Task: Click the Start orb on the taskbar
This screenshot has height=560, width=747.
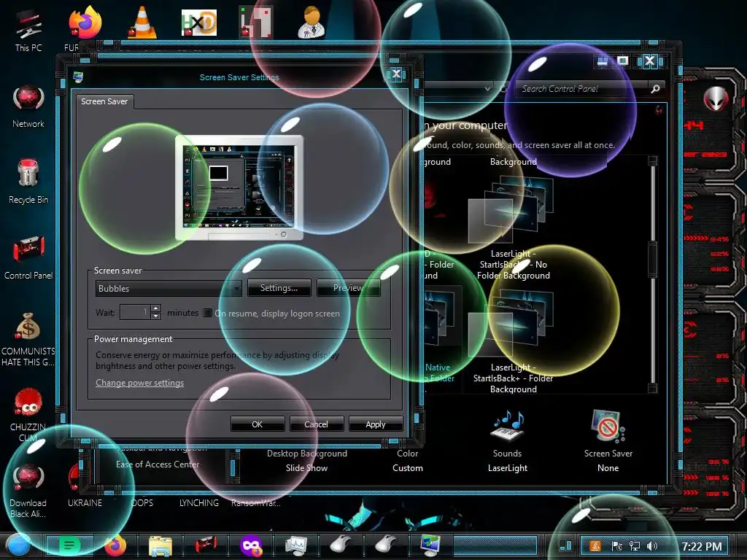Action: 18,545
